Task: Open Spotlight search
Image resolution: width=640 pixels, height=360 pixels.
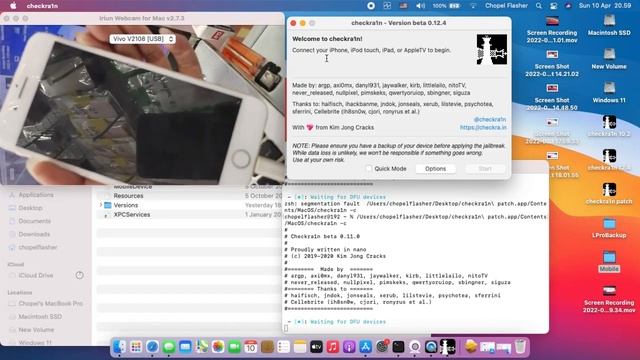Action: [539, 6]
